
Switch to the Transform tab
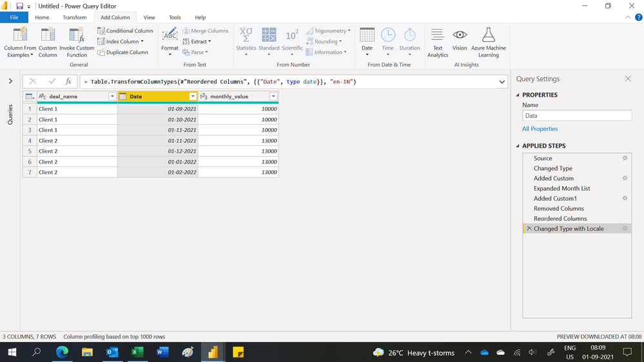point(75,17)
